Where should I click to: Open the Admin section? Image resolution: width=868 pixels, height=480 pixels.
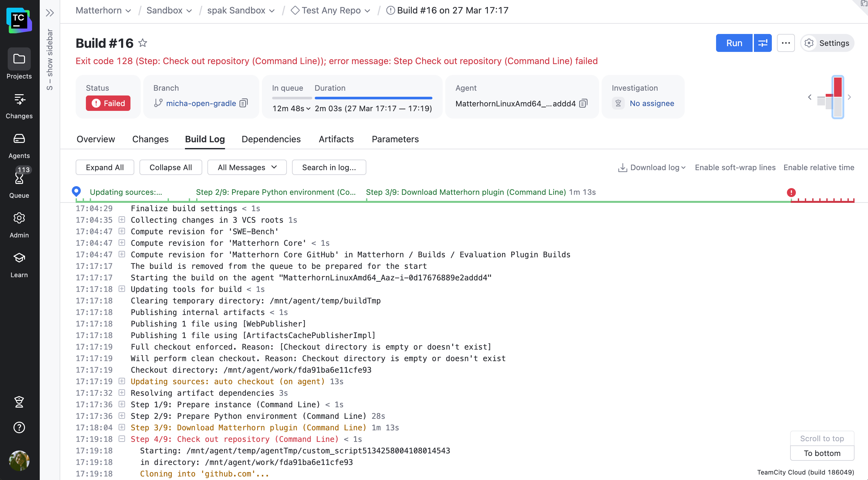click(19, 224)
